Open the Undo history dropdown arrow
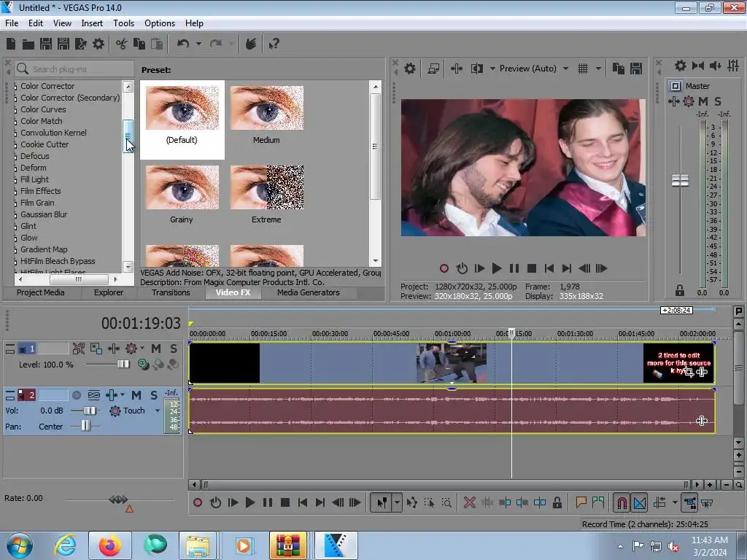747x560 pixels. pyautogui.click(x=198, y=44)
